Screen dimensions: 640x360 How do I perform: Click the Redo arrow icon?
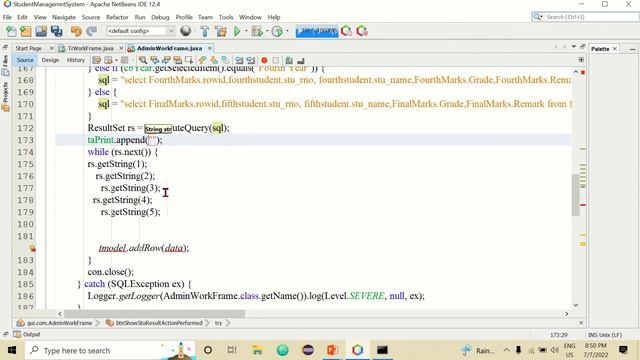[91, 31]
